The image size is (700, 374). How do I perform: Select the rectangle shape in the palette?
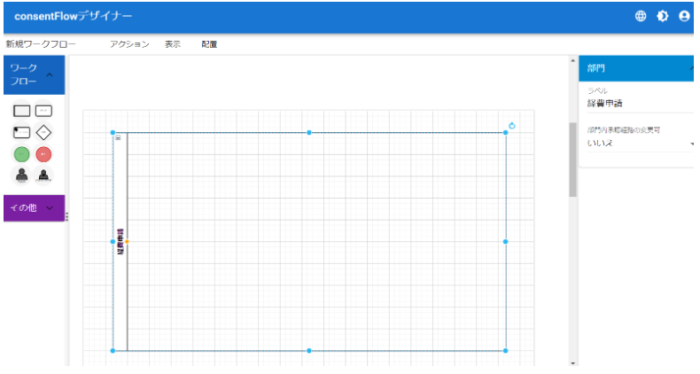(21, 111)
